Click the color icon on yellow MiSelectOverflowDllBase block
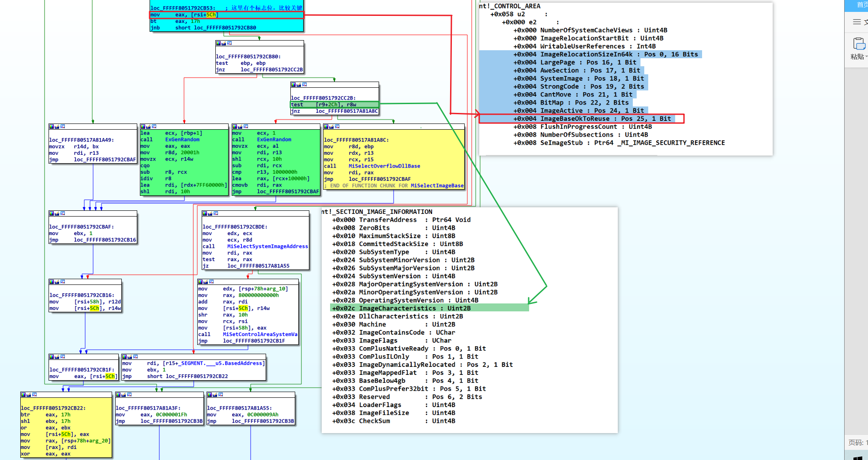This screenshot has height=460, width=868. (x=326, y=127)
